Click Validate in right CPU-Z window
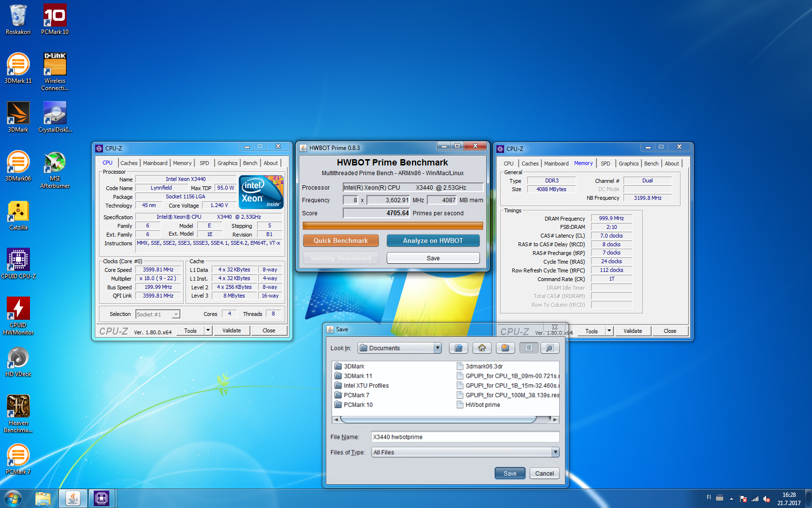 633,331
